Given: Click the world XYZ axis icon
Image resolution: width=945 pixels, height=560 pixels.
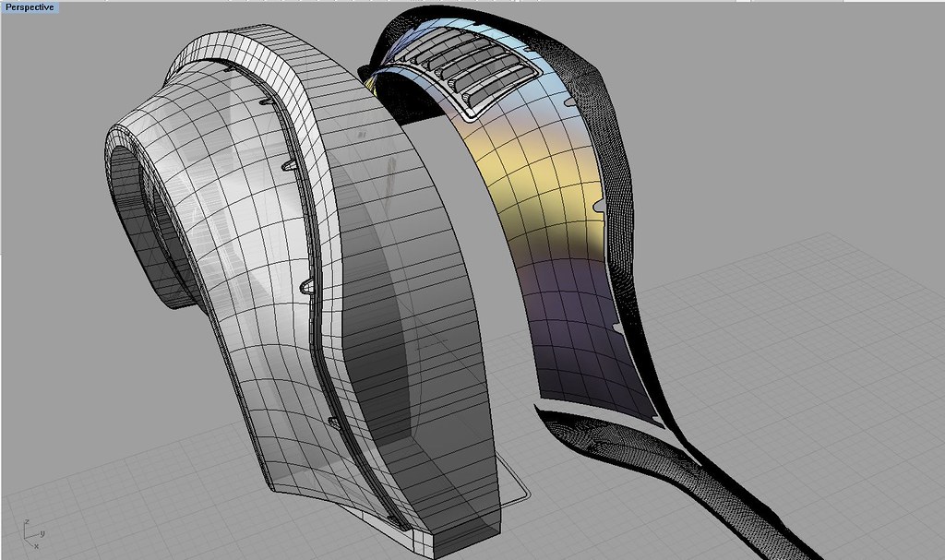Looking at the screenshot, I should pyautogui.click(x=30, y=532).
